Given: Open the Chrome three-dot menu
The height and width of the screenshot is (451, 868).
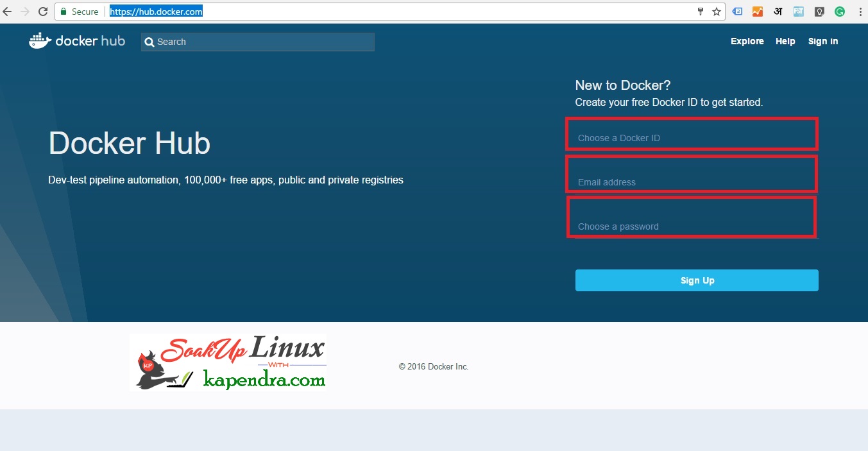Looking at the screenshot, I should [x=860, y=12].
